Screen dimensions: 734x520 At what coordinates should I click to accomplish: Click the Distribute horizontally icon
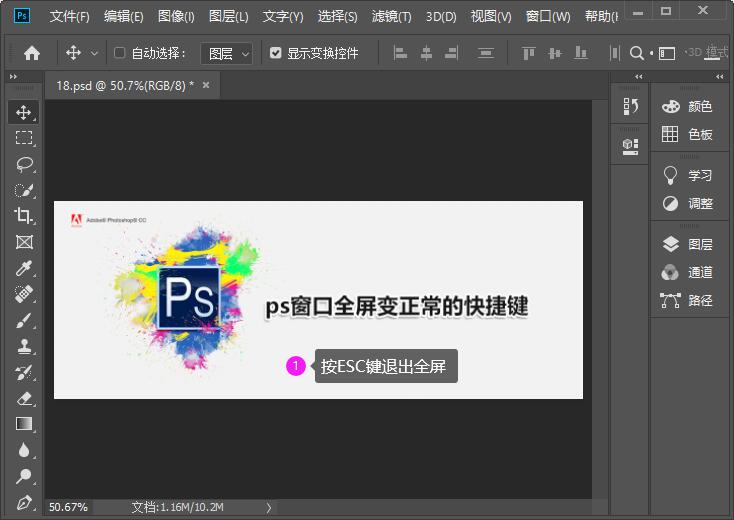(615, 53)
